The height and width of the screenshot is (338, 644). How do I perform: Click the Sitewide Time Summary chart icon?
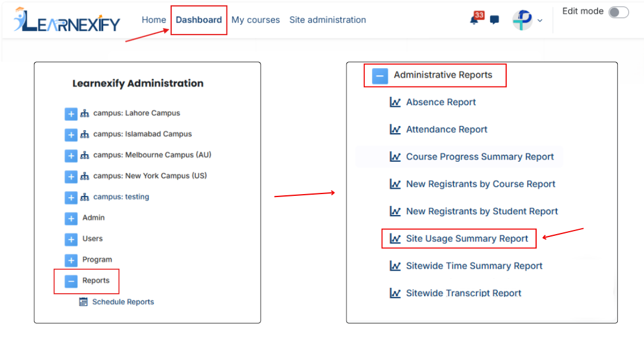click(x=395, y=266)
